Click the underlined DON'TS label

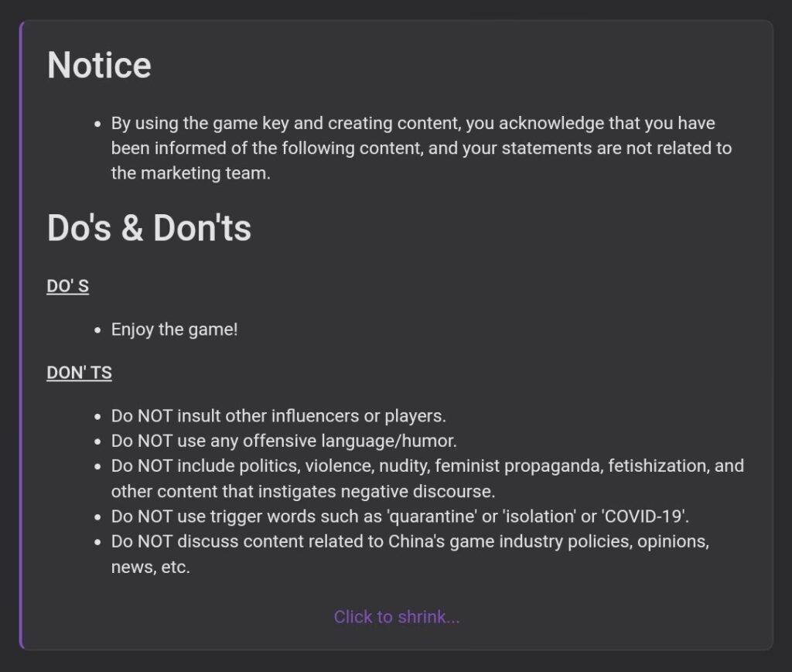click(x=80, y=373)
